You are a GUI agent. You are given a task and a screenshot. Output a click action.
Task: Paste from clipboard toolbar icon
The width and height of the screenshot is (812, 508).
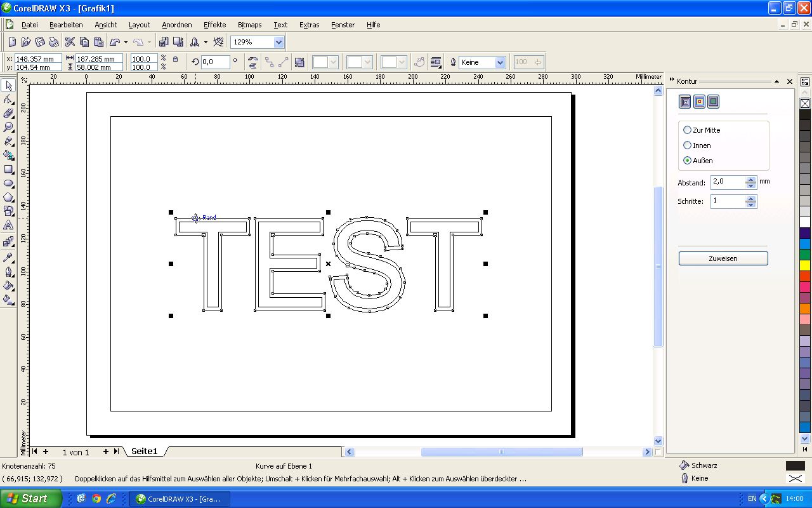click(x=98, y=42)
